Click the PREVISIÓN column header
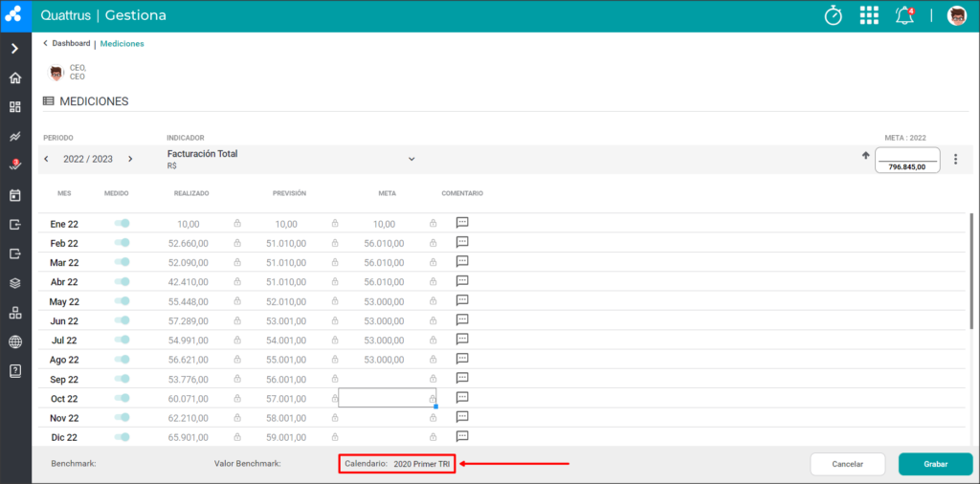This screenshot has width=980, height=484. coord(289,193)
